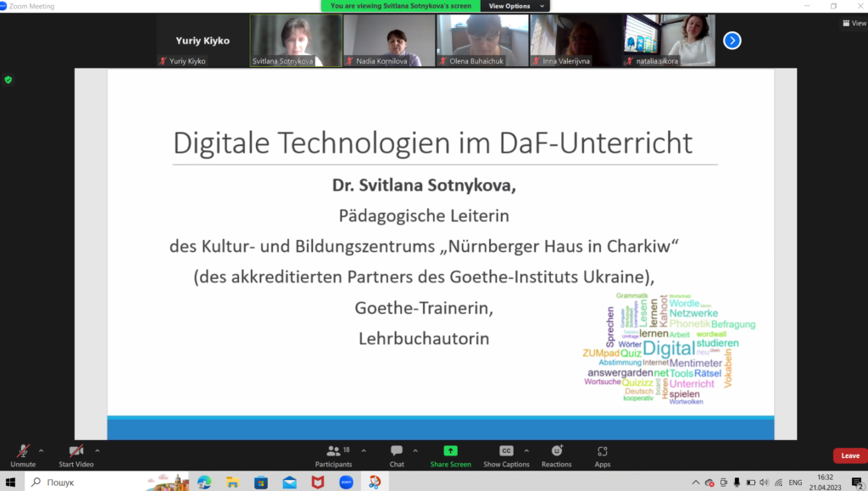Select Inna Valerijvna's video tile
This screenshot has width=868, height=491.
pos(576,41)
